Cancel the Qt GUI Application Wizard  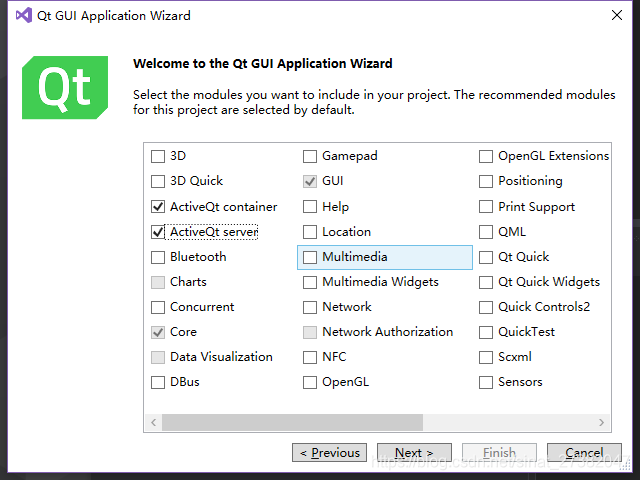pyautogui.click(x=584, y=453)
